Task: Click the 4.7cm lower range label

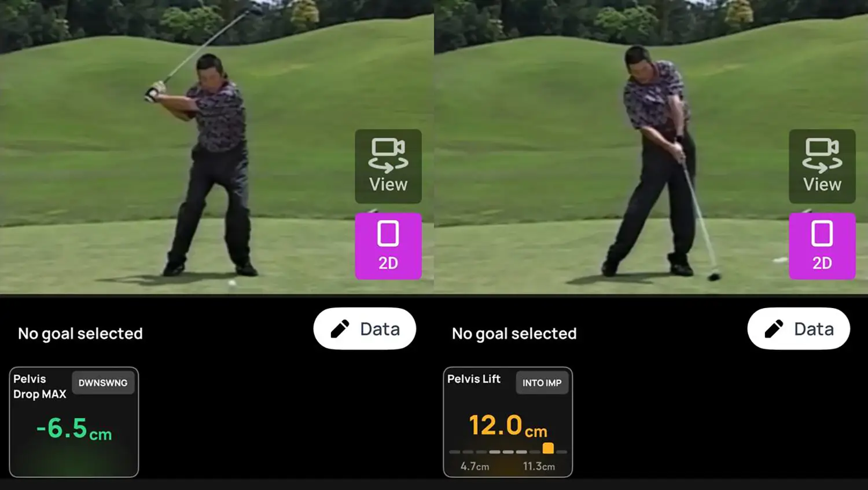Action: 475,466
